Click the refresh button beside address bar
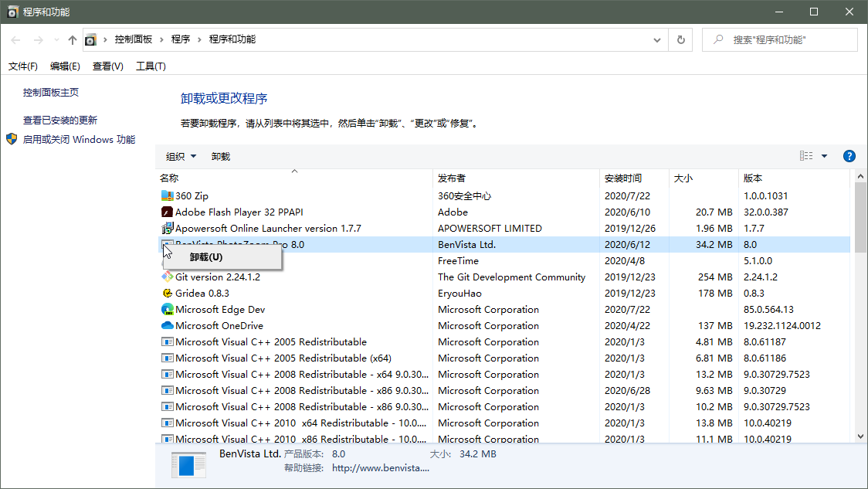This screenshot has width=868, height=489. point(681,40)
